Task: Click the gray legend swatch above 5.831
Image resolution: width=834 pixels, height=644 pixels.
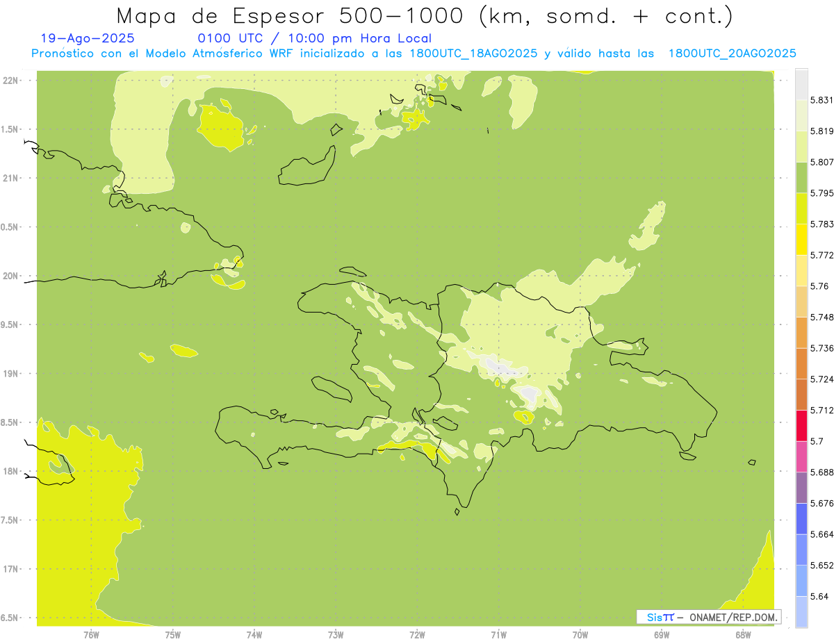Action: (x=801, y=85)
